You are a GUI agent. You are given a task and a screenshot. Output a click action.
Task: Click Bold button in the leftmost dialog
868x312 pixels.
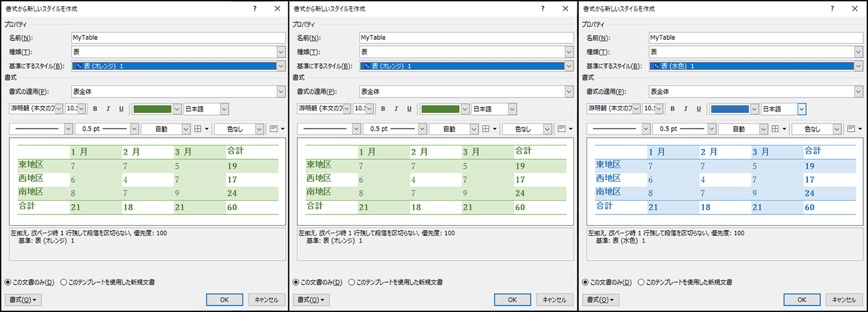click(x=95, y=109)
